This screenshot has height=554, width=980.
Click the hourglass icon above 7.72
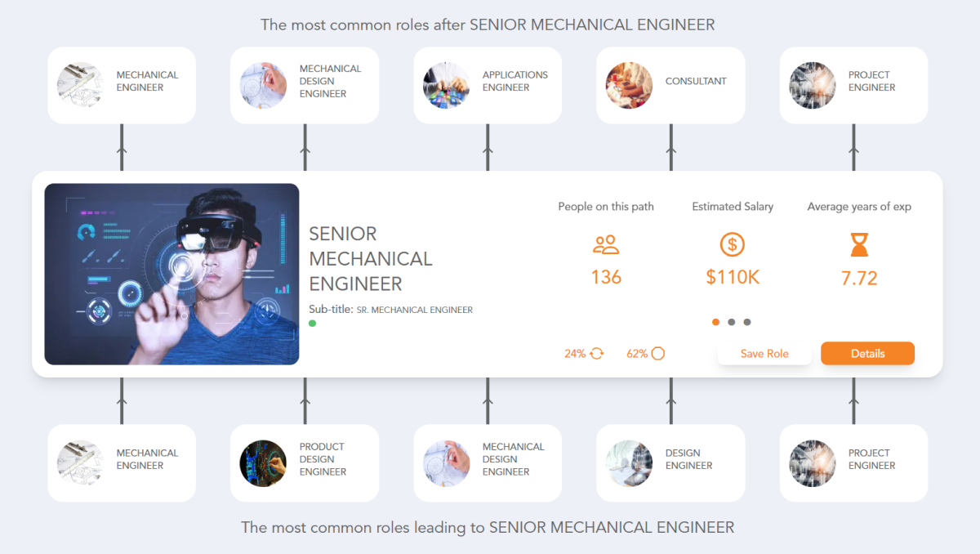click(858, 244)
